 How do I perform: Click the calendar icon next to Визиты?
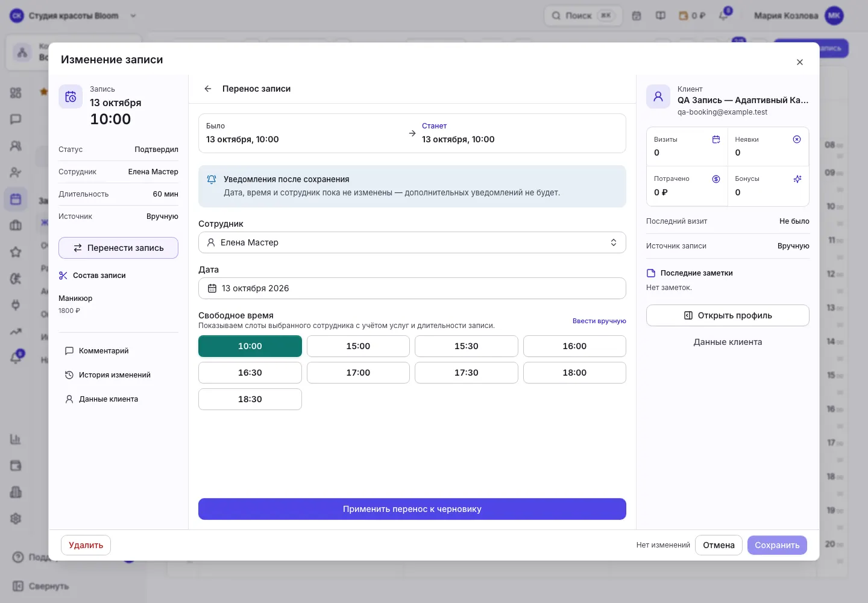(716, 139)
